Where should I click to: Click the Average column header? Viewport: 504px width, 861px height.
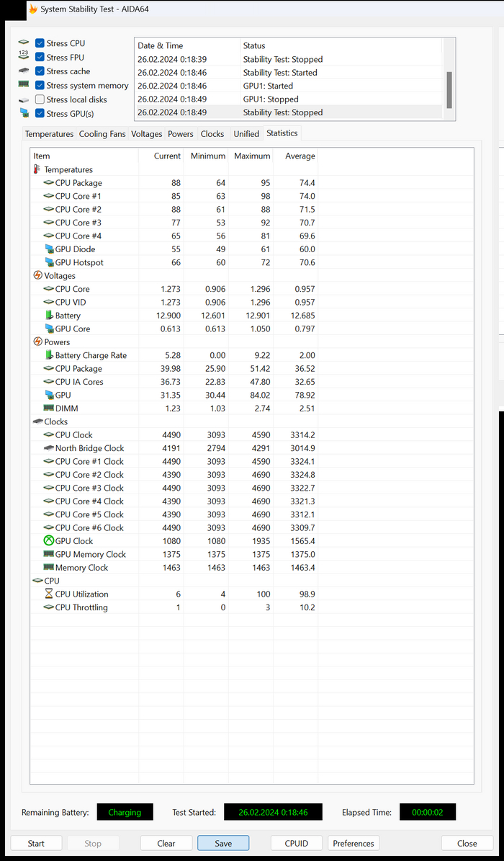pyautogui.click(x=295, y=156)
